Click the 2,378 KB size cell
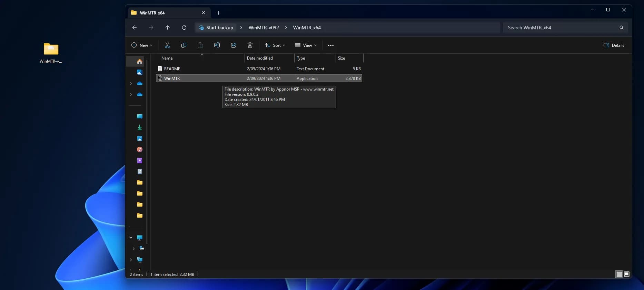Screen dimensions: 644x290 tap(353, 79)
